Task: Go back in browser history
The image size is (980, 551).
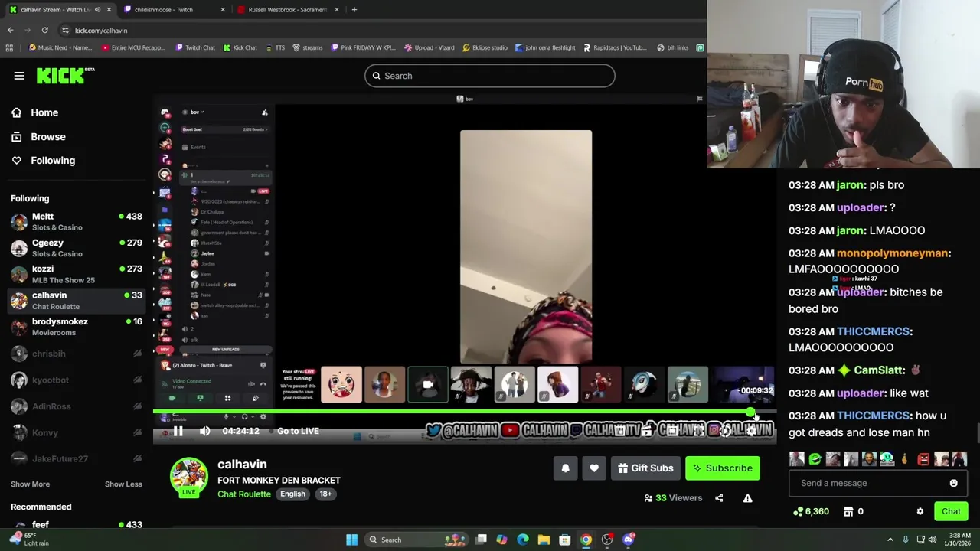Action: tap(10, 30)
